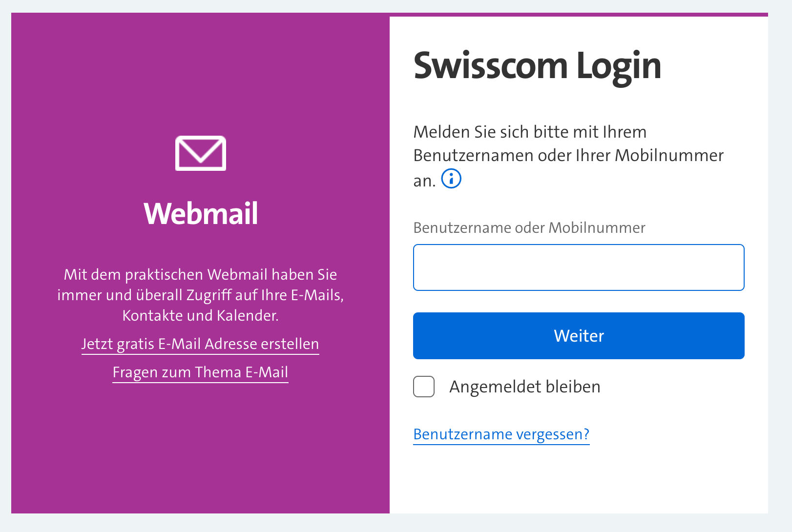792x532 pixels.
Task: Click the thin purple stripe above the login panel
Action: tap(579, 15)
